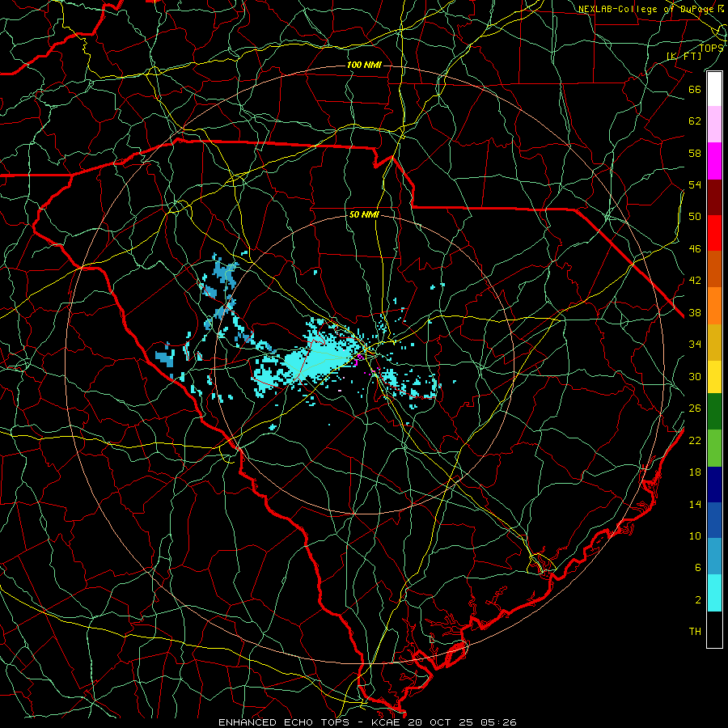This screenshot has height=728, width=728.
Task: Click the 2 scale label
Action: pos(697,600)
